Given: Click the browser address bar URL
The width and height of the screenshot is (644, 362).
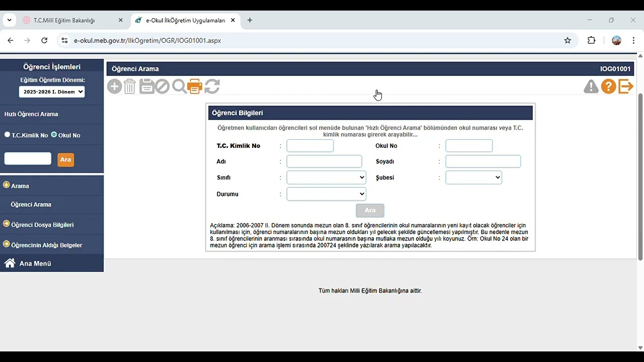Looking at the screenshot, I should [x=147, y=40].
